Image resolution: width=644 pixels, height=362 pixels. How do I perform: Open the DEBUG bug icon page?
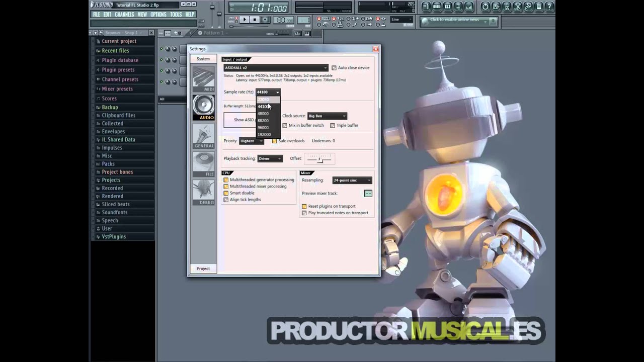pyautogui.click(x=203, y=192)
